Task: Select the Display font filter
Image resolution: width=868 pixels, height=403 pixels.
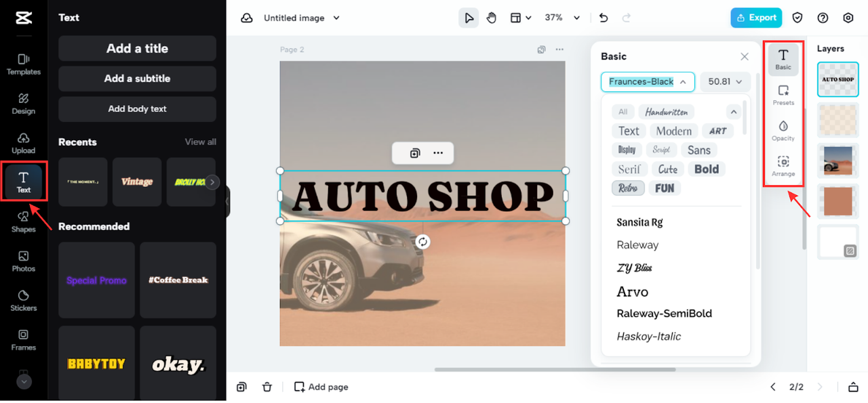Action: [x=627, y=150]
